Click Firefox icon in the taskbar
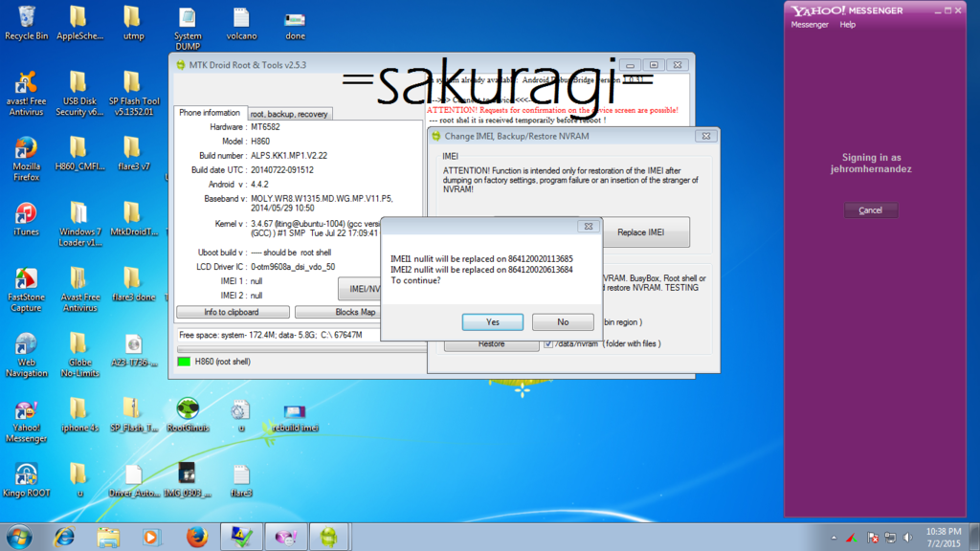Image resolution: width=980 pixels, height=551 pixels. click(x=196, y=537)
